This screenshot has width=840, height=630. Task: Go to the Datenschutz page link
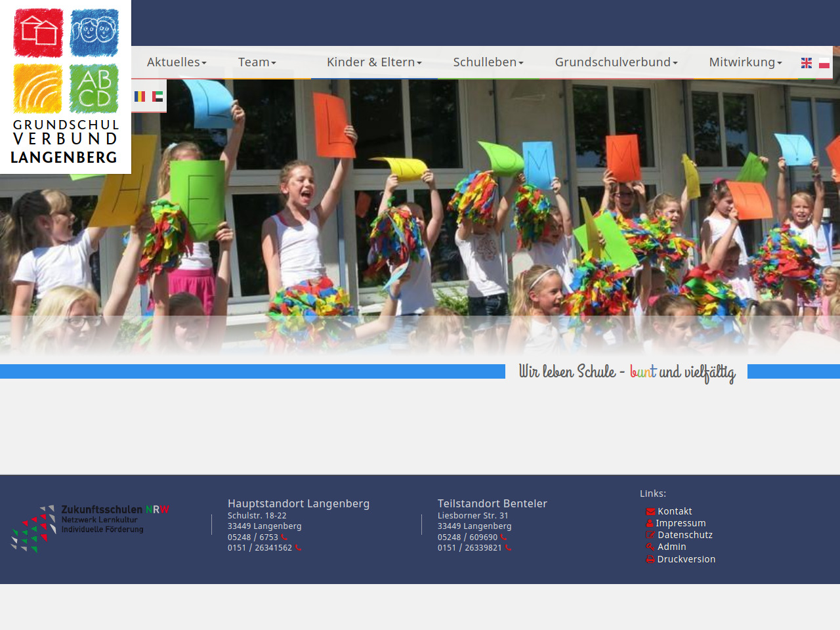pyautogui.click(x=684, y=535)
